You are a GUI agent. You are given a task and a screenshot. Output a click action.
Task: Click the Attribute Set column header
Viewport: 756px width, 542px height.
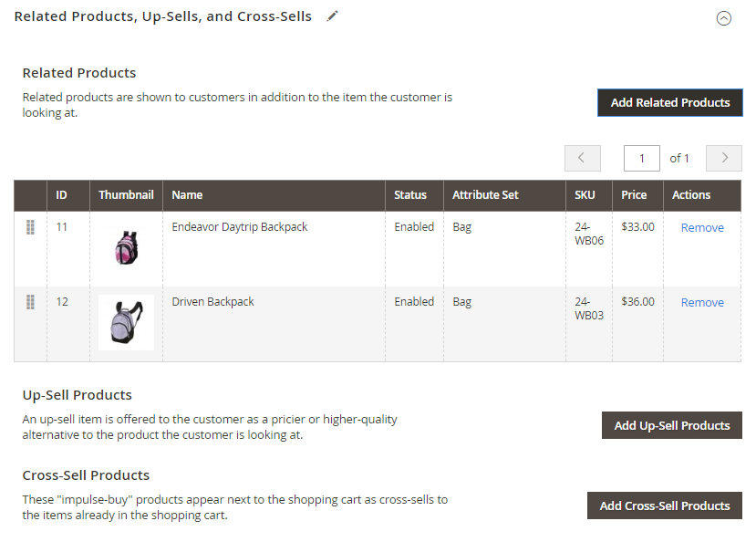(485, 194)
